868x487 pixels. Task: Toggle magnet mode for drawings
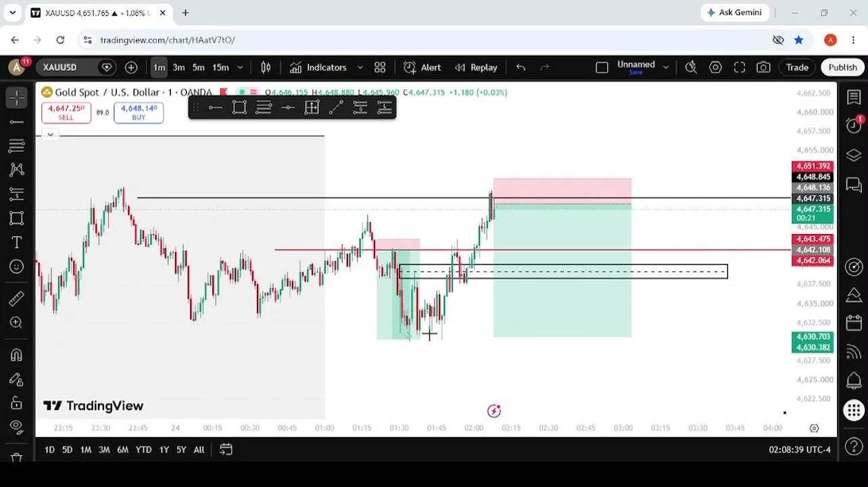(x=17, y=354)
